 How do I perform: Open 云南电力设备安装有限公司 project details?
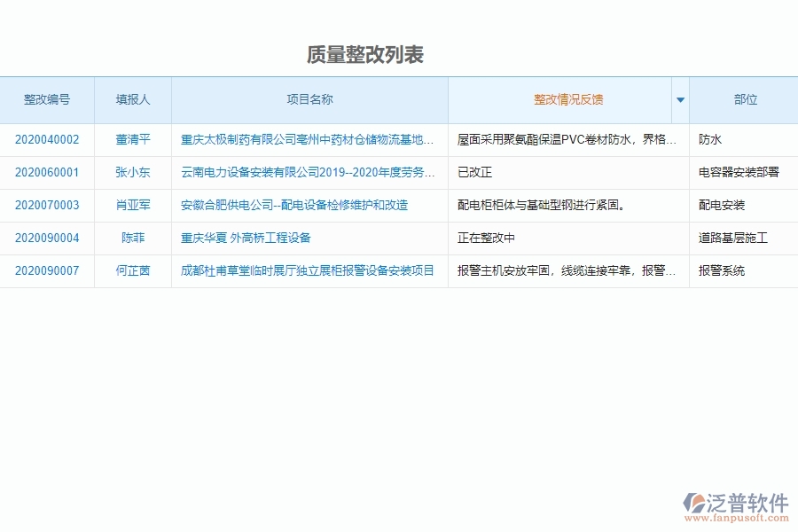(x=306, y=172)
